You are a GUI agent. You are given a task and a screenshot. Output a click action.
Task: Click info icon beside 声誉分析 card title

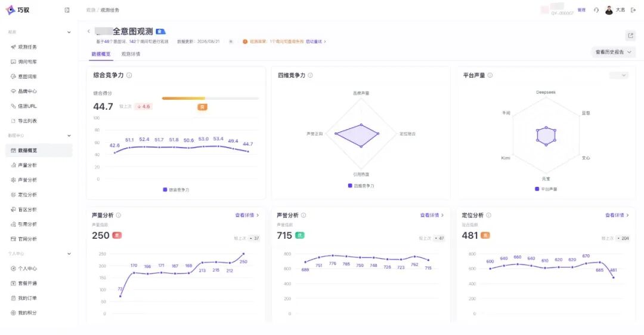tap(304, 215)
